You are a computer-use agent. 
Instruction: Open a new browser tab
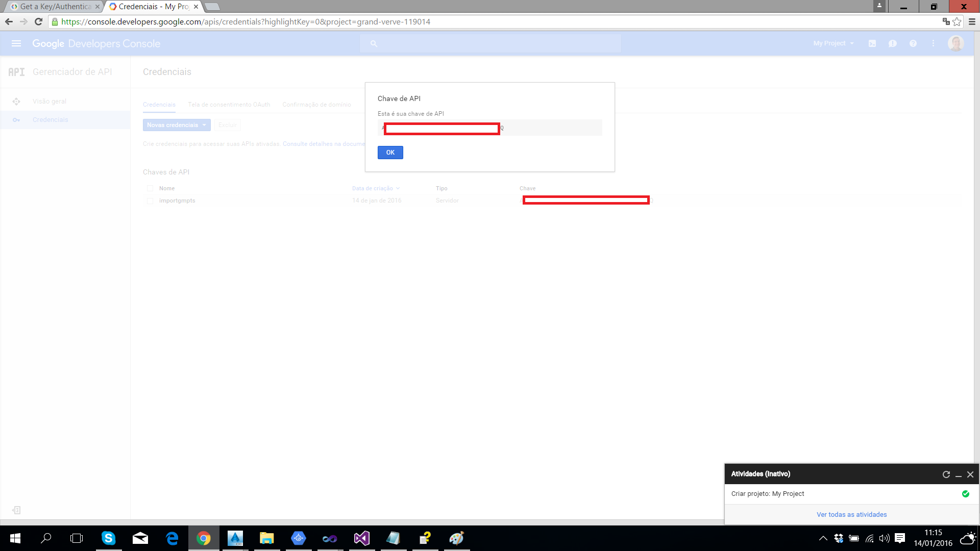click(x=212, y=7)
